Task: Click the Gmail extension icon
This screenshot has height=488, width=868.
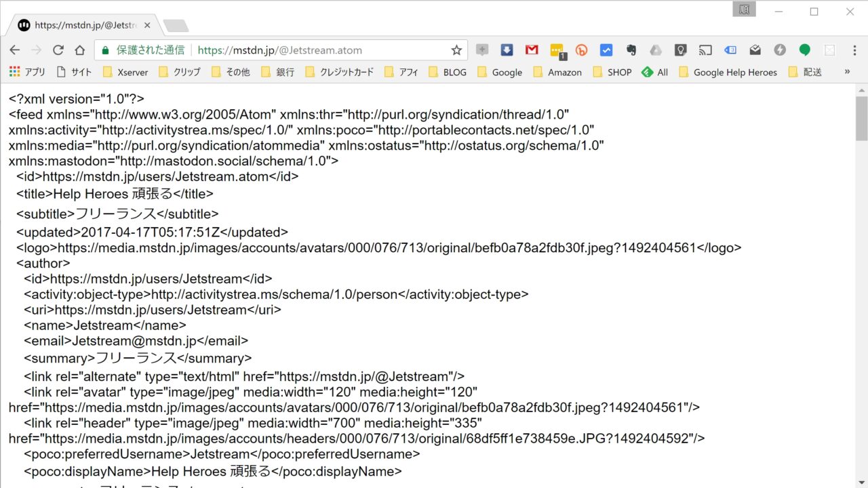Action: coord(532,50)
